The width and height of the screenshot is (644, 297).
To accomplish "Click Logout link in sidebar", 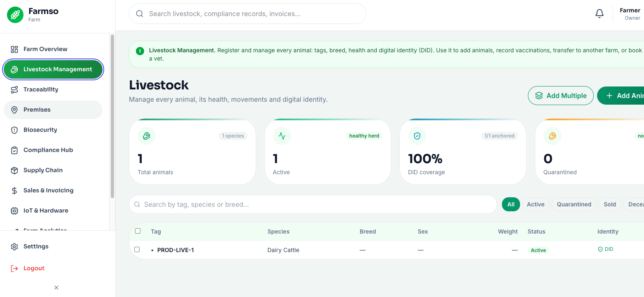I will pos(53,269).
